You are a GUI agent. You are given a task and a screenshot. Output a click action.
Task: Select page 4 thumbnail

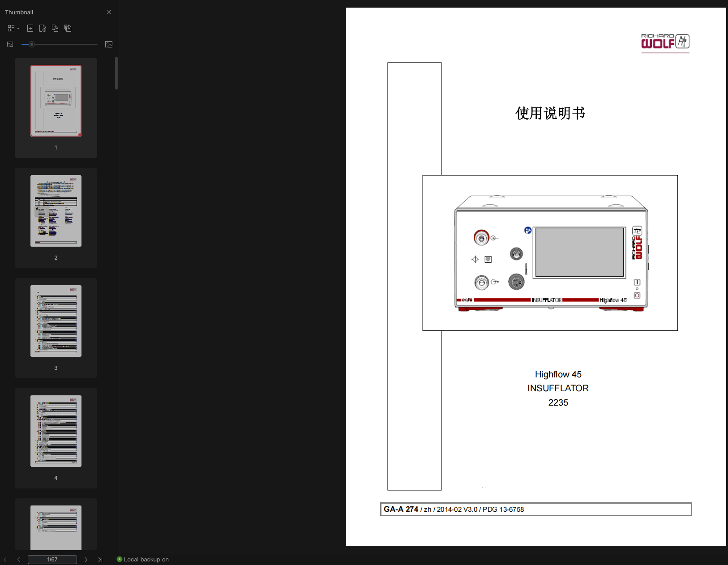(56, 431)
